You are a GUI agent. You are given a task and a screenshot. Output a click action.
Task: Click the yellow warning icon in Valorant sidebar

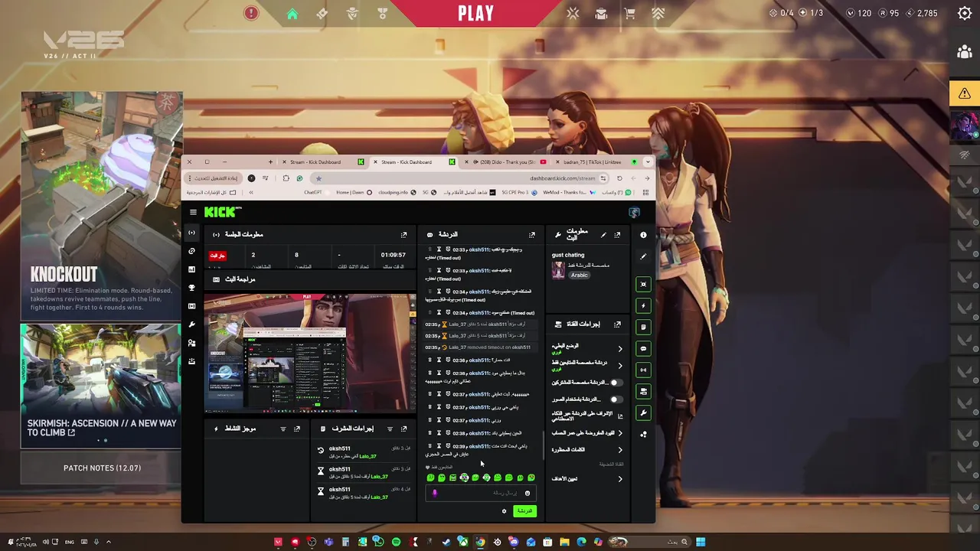(x=965, y=93)
